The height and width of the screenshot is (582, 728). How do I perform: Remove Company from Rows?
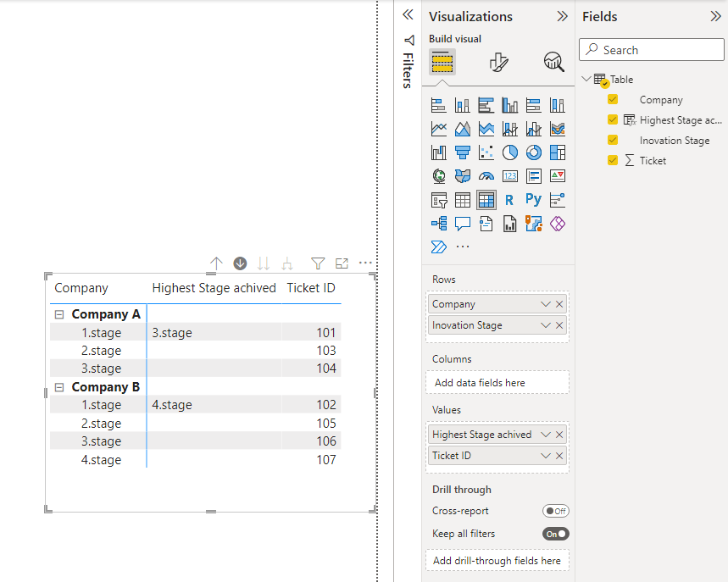click(559, 304)
